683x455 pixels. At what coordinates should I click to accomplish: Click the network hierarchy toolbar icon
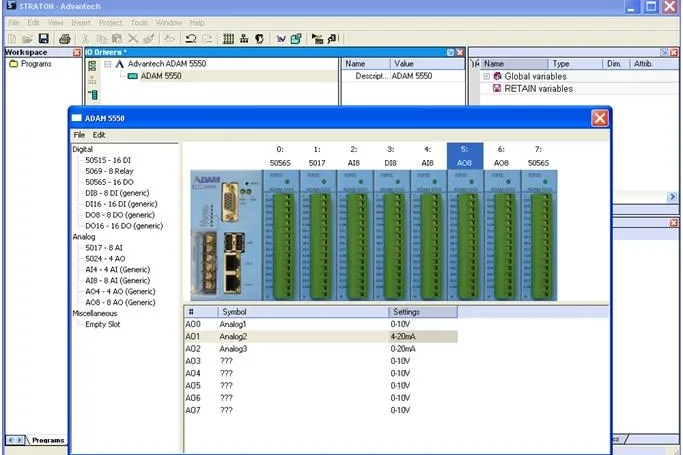244,39
